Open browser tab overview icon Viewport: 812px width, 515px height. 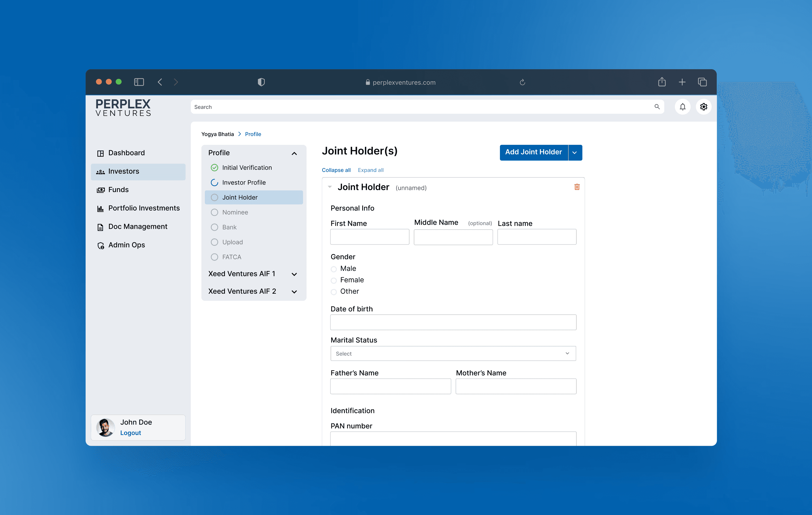pyautogui.click(x=702, y=82)
